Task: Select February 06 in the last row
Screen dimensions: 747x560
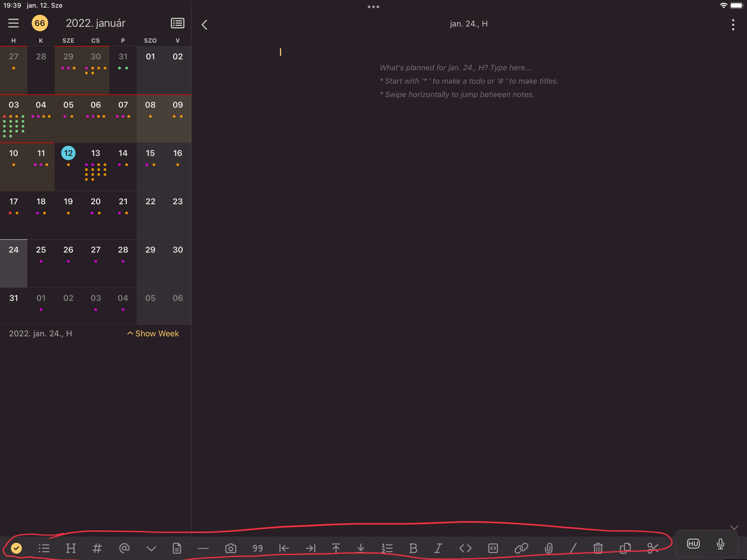Action: click(178, 306)
